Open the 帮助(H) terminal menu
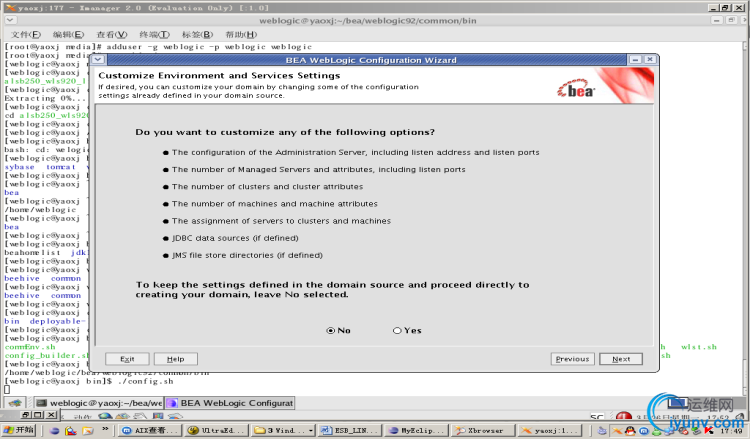 241,34
